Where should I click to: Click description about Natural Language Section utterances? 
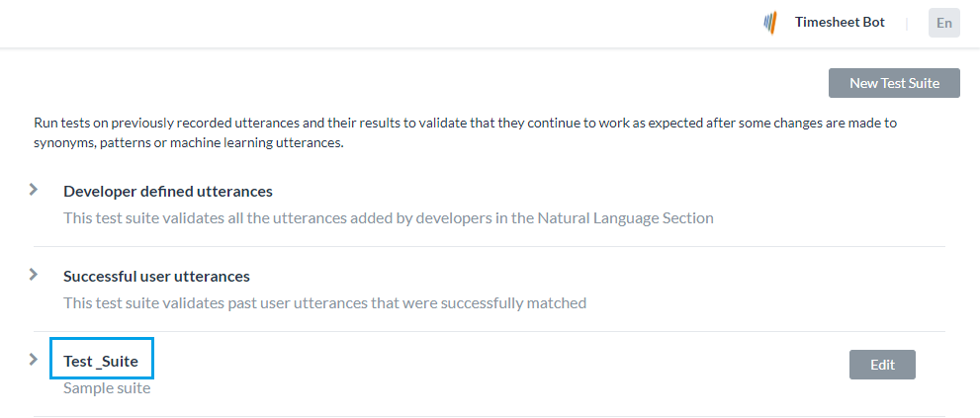pos(388,217)
